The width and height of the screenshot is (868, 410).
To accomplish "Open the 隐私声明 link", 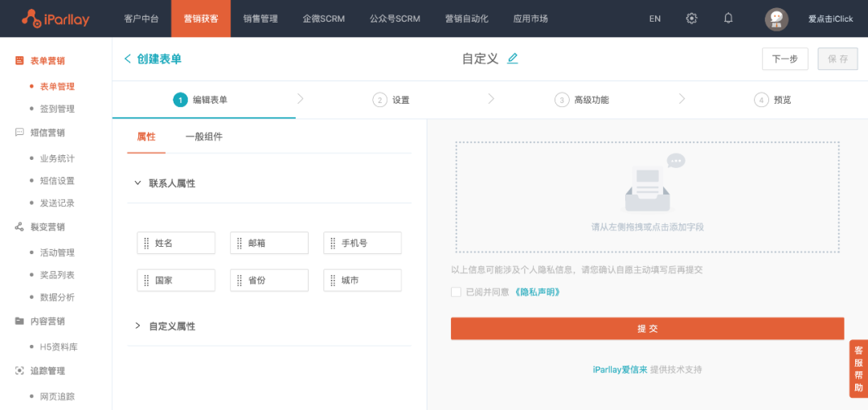I will pyautogui.click(x=536, y=292).
